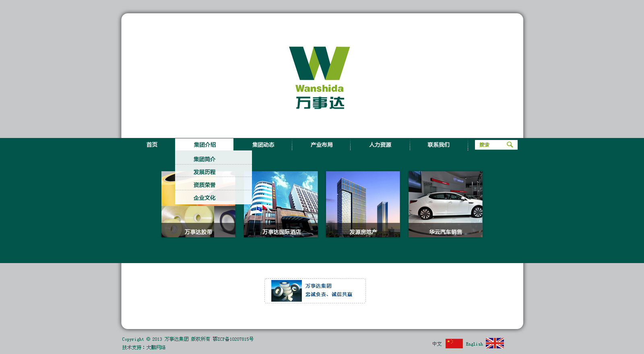Open the 华云汽车销售 thumbnail

446,204
